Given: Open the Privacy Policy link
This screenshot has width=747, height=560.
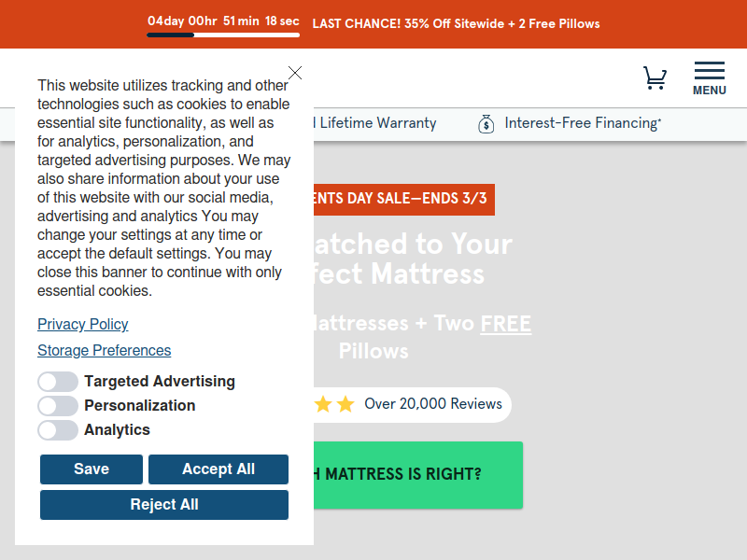Looking at the screenshot, I should coord(83,324).
